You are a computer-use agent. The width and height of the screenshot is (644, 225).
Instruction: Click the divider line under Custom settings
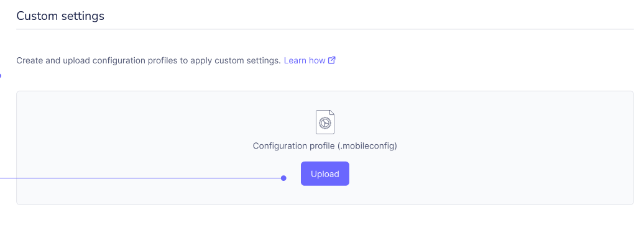click(x=325, y=29)
